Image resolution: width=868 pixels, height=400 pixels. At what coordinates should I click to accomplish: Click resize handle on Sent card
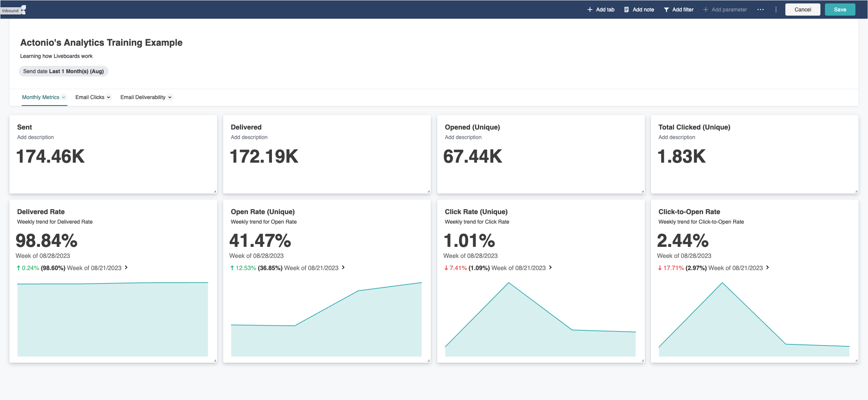(215, 191)
